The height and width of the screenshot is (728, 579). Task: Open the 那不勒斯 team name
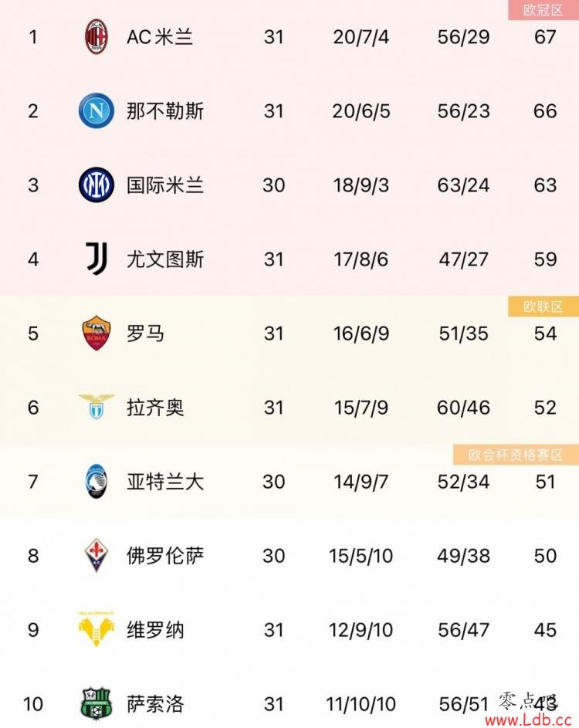[x=165, y=111]
